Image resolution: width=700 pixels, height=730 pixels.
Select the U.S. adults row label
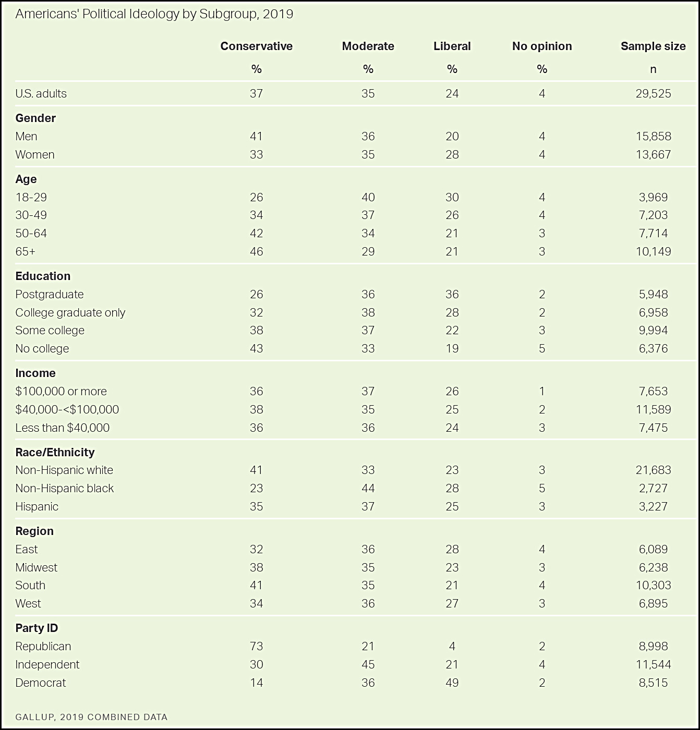tap(41, 94)
